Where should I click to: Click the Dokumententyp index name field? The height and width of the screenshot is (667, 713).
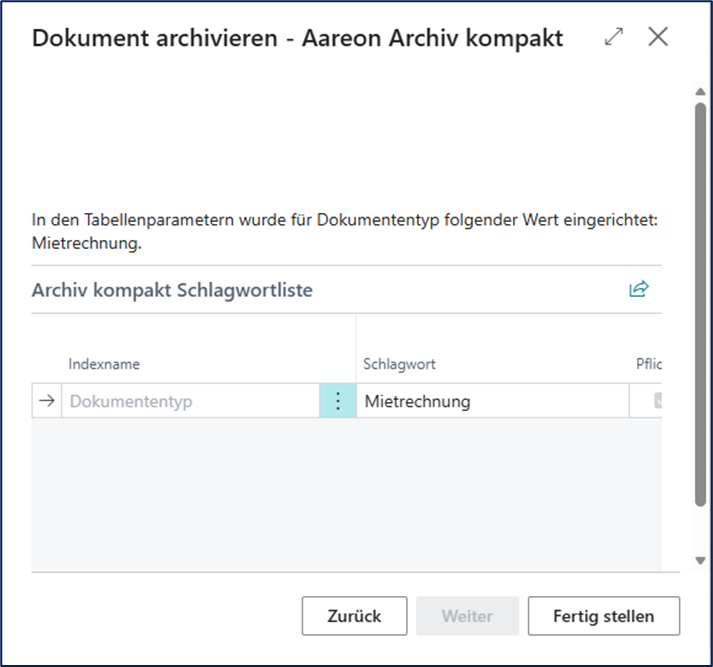click(x=191, y=401)
